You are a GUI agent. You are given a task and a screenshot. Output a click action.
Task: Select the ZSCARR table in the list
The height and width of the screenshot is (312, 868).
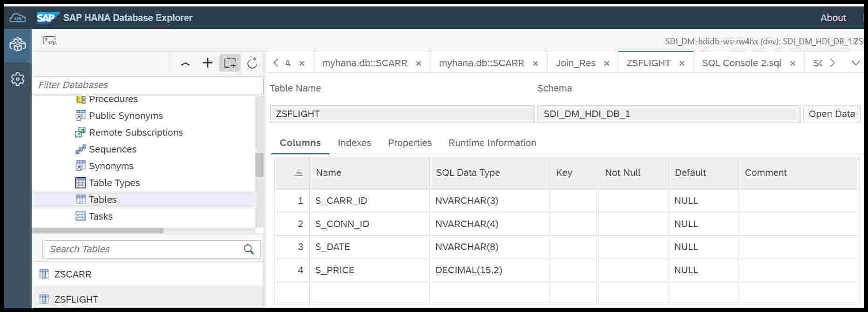click(72, 274)
